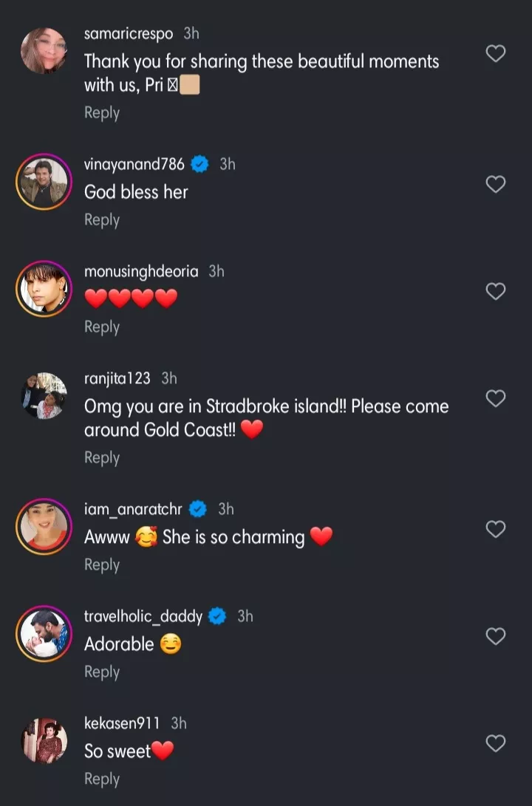Reply to travelholic_daddy's Adorable comment
Image resolution: width=532 pixels, height=806 pixels.
(x=102, y=672)
